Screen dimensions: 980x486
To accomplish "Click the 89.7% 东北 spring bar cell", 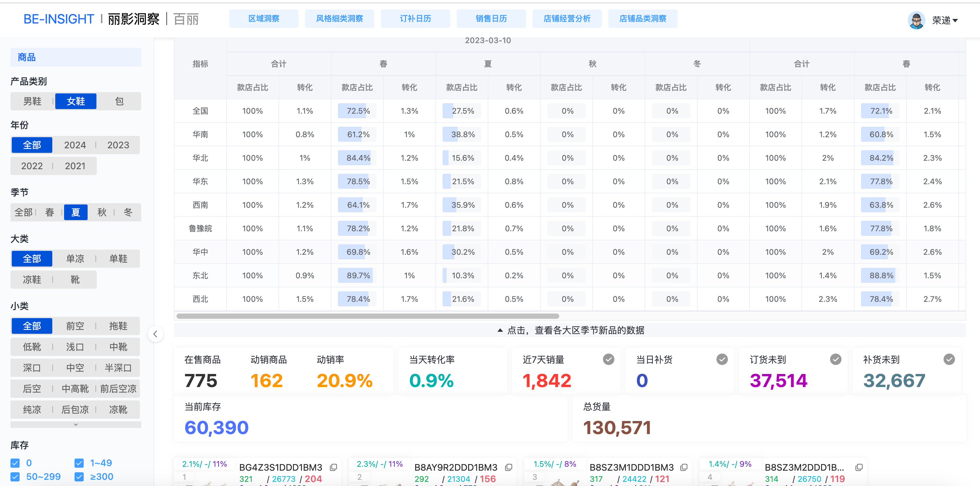I will click(x=357, y=275).
